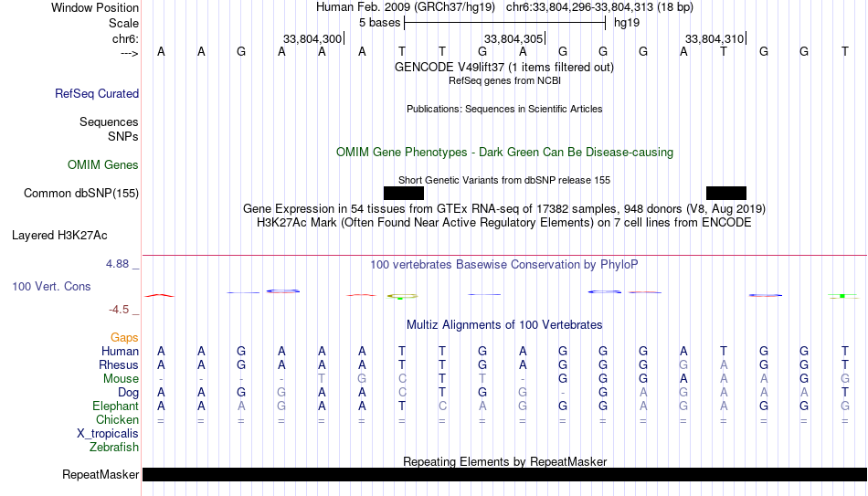The image size is (868, 496).
Task: Click the 33,804,300 position marker
Action: [x=312, y=38]
